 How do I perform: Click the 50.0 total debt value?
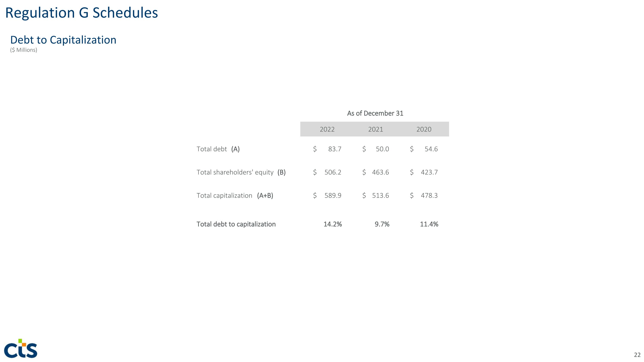coord(382,149)
